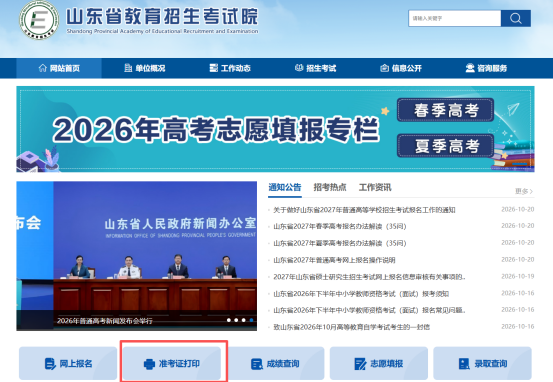This screenshot has height=382, width=553.
Task: Select the first carousel dot
Action: click(x=229, y=320)
